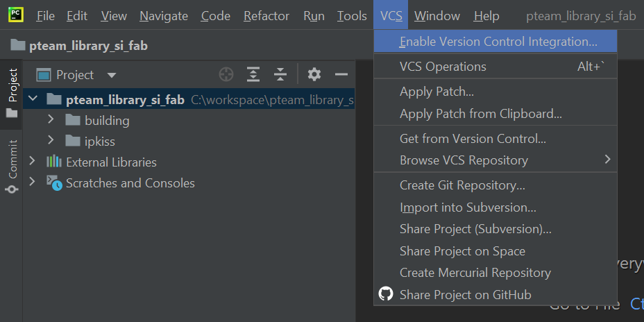Choose Create Git Repository menu item
Screen dimensions: 644x322
coord(461,185)
